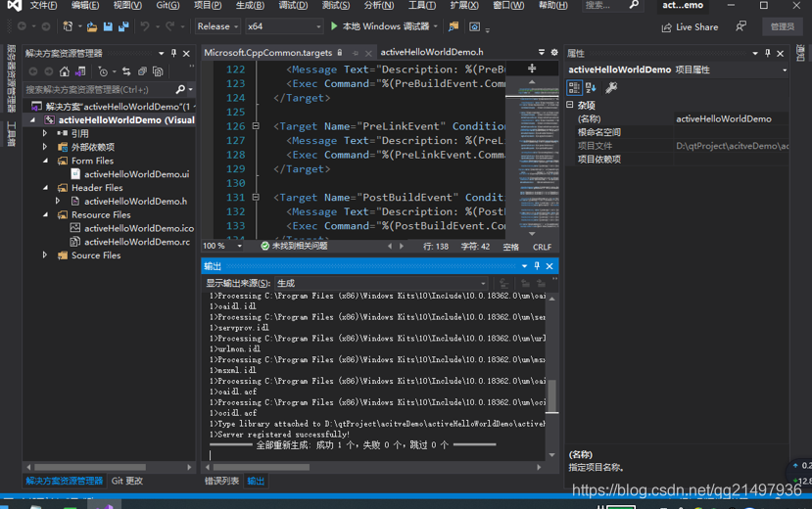This screenshot has height=509, width=812.
Task: Open the Git(G) menu
Action: click(x=167, y=5)
